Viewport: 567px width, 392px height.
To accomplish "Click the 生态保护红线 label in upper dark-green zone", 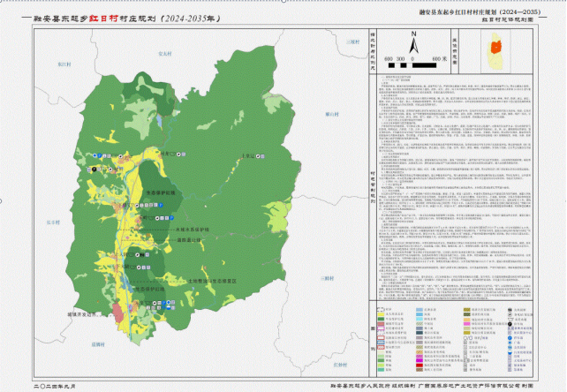I will [x=161, y=192].
